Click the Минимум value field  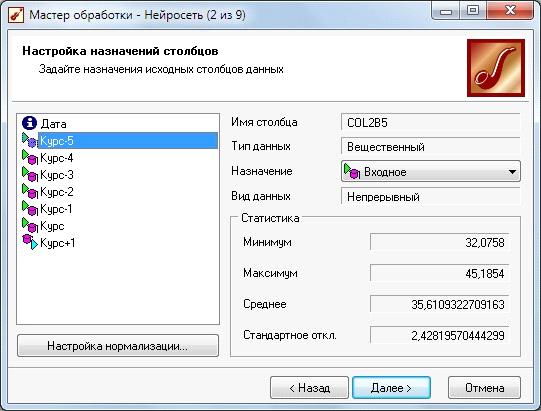click(439, 242)
